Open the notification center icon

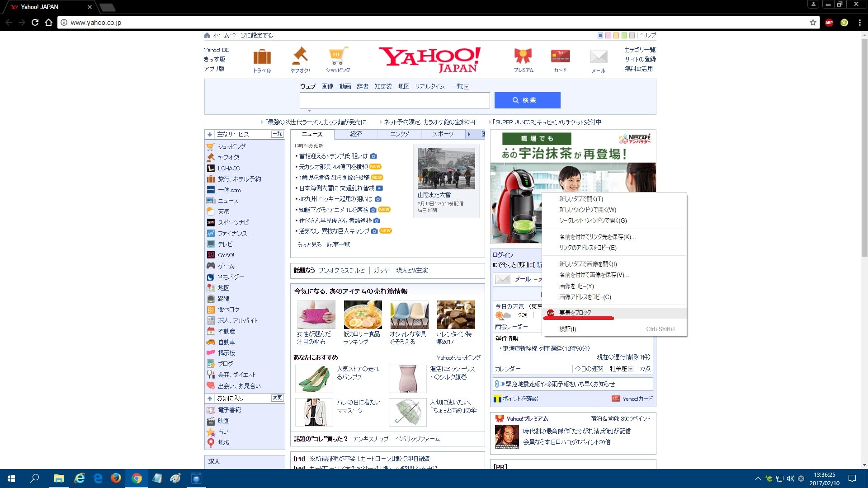[x=852, y=479]
